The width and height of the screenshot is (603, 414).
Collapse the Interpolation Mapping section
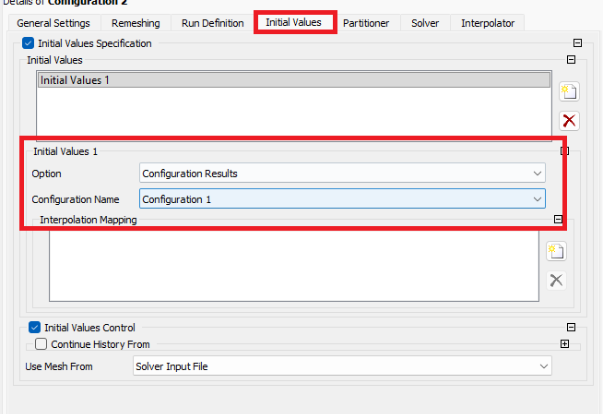[558, 220]
